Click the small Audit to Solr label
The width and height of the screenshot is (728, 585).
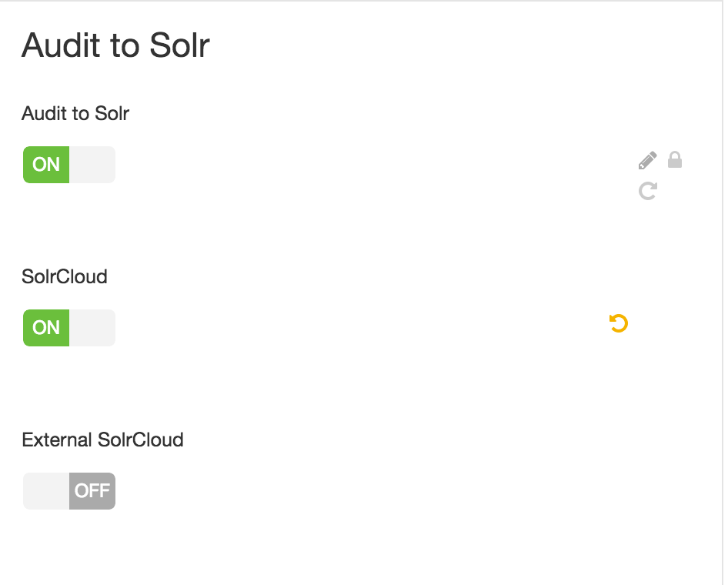pyautogui.click(x=75, y=114)
